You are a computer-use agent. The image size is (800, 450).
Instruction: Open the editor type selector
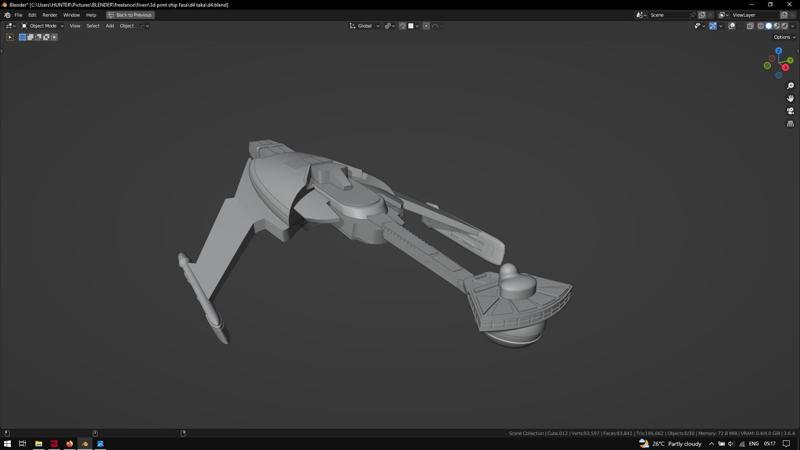[x=10, y=26]
